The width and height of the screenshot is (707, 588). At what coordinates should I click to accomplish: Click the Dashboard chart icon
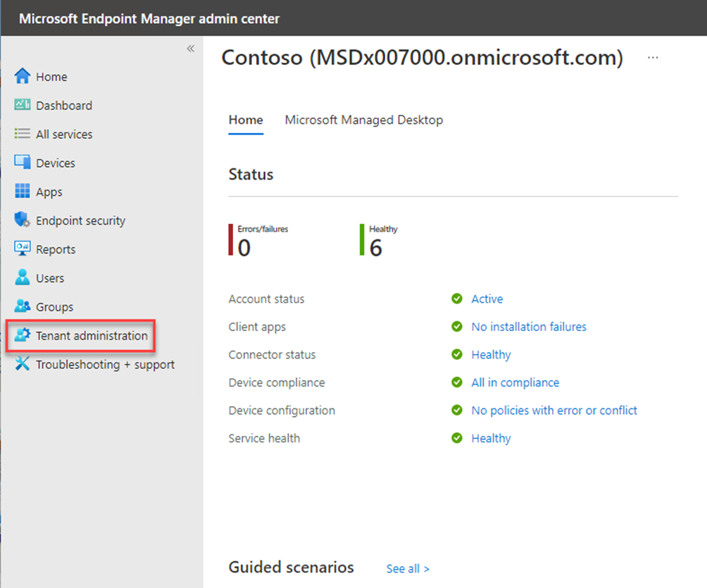(22, 105)
